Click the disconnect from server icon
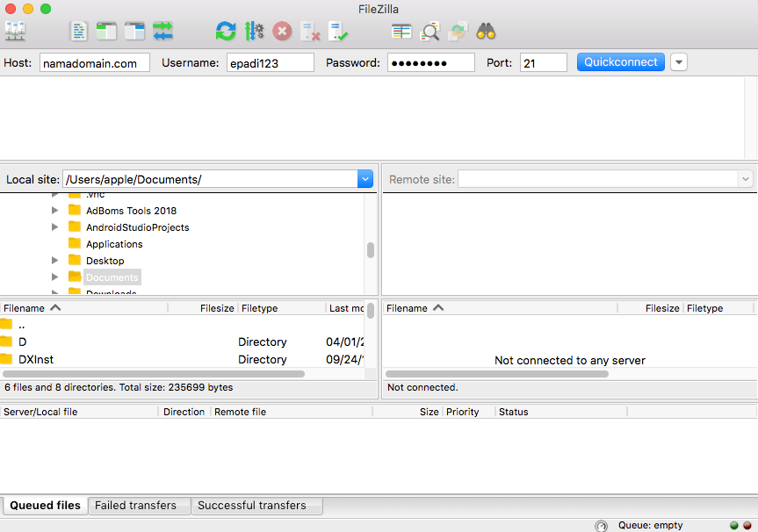The width and height of the screenshot is (758, 532). coord(310,32)
